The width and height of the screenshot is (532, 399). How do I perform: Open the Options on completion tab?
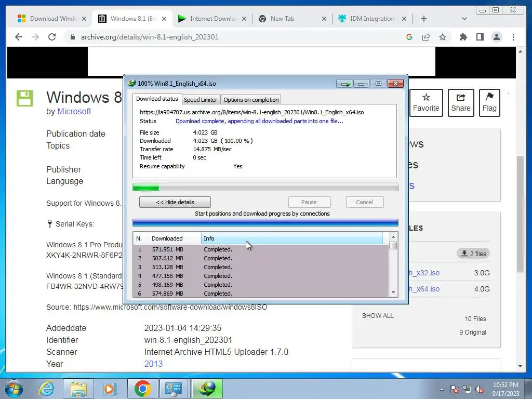[x=251, y=100]
